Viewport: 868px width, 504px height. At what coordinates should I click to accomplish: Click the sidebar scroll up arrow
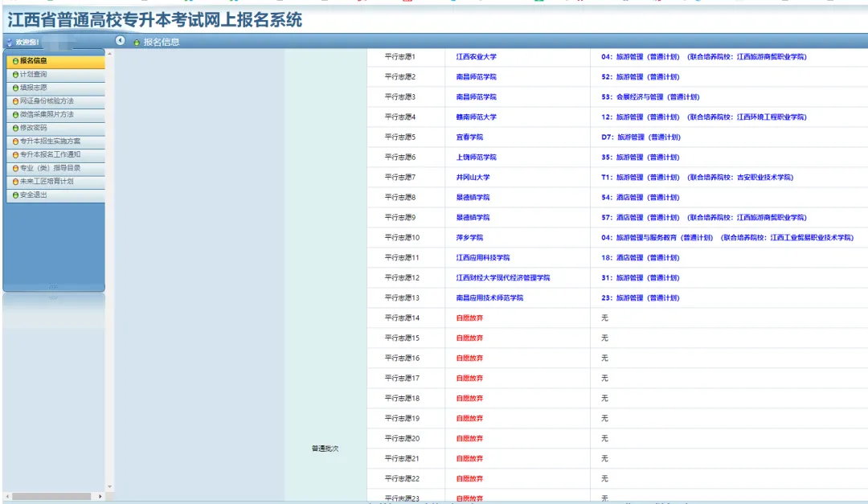point(109,54)
